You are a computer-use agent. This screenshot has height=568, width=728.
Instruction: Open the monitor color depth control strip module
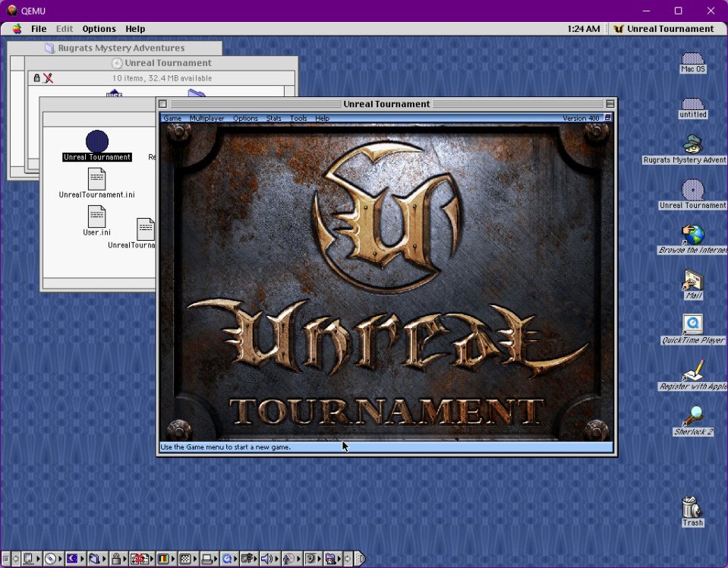click(x=165, y=559)
